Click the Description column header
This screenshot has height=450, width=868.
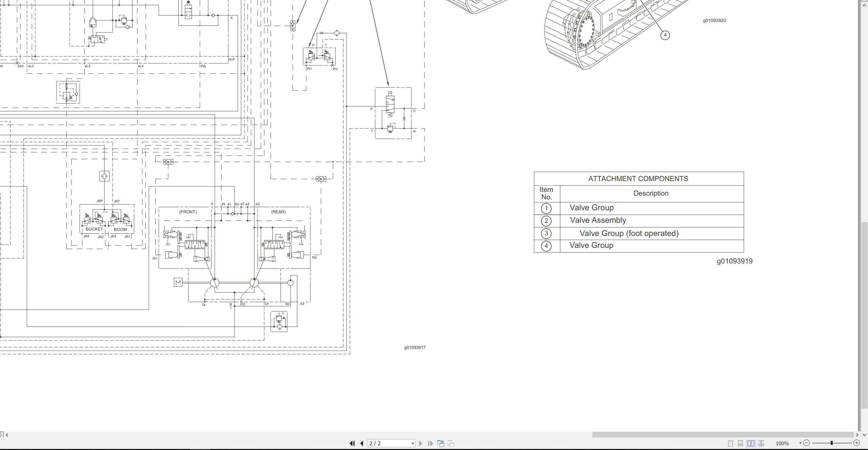[x=651, y=193]
